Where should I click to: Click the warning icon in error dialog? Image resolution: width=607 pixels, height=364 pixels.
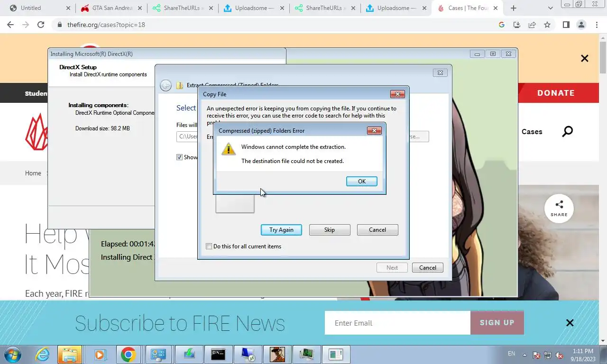229,149
